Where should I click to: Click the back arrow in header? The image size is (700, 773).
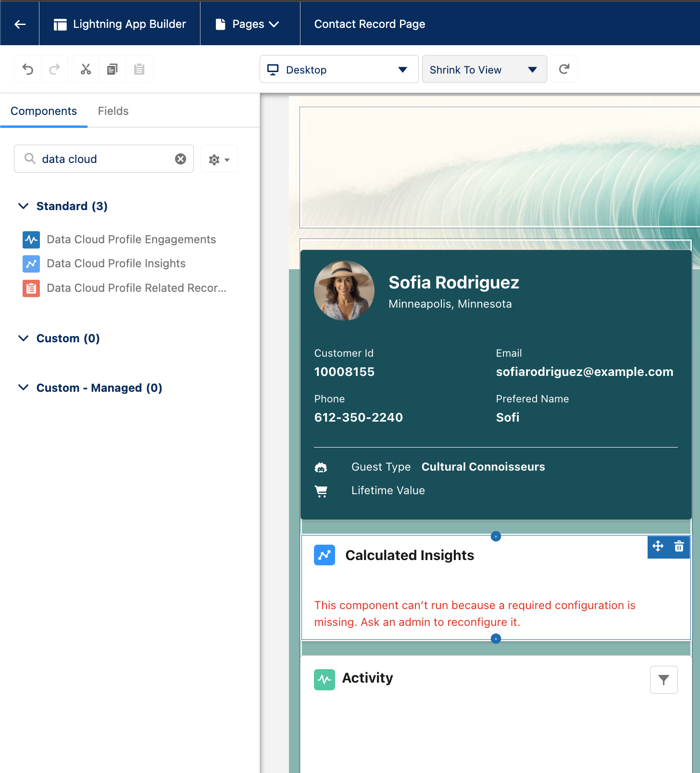[x=20, y=24]
